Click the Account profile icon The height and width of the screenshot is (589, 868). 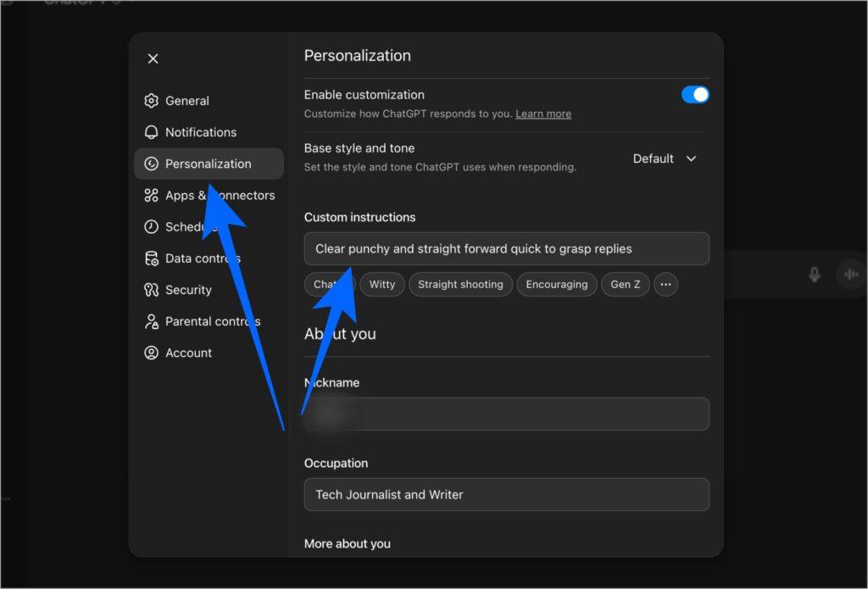151,353
